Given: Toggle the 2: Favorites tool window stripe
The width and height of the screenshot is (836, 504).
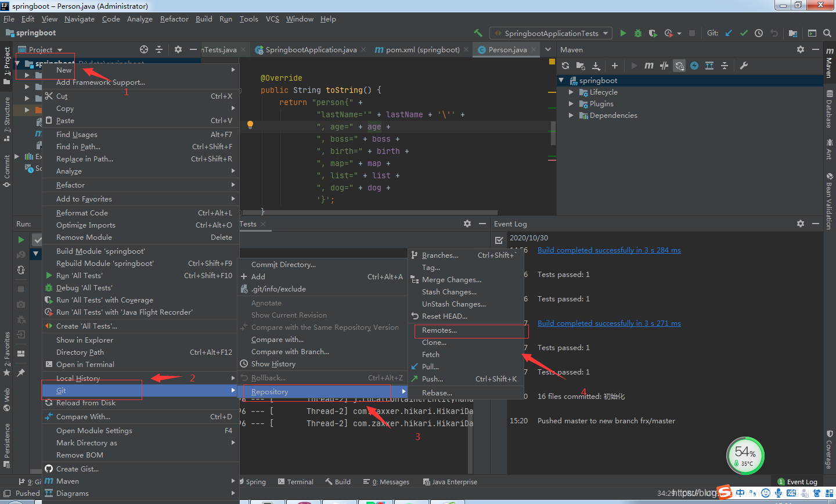Looking at the screenshot, I should (x=6, y=354).
